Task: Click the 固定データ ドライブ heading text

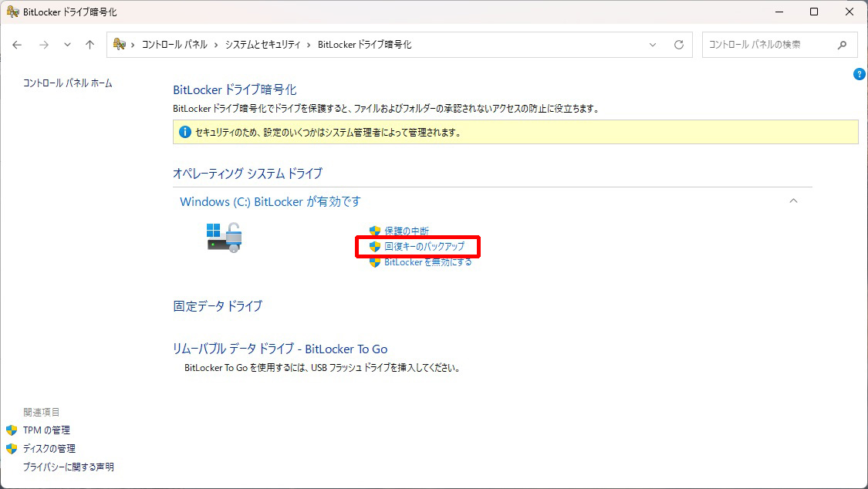Action: click(x=218, y=306)
